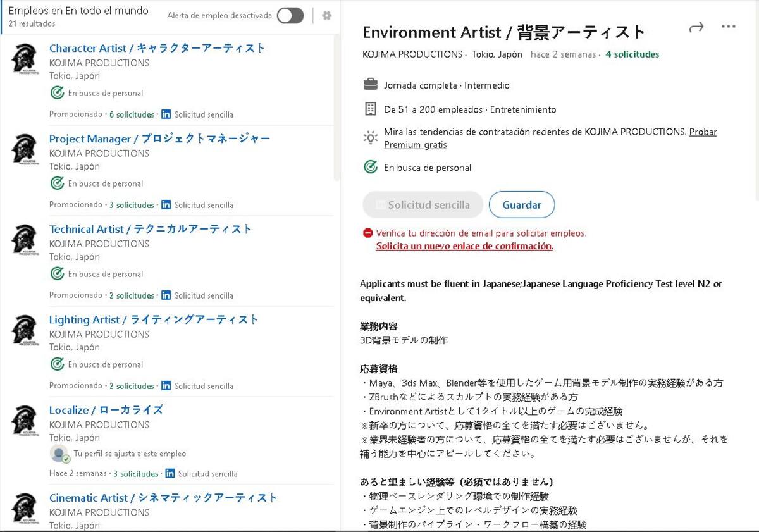The width and height of the screenshot is (759, 532).
Task: Click Kojima Productions logo beside Cinematic Artist
Action: point(25,508)
